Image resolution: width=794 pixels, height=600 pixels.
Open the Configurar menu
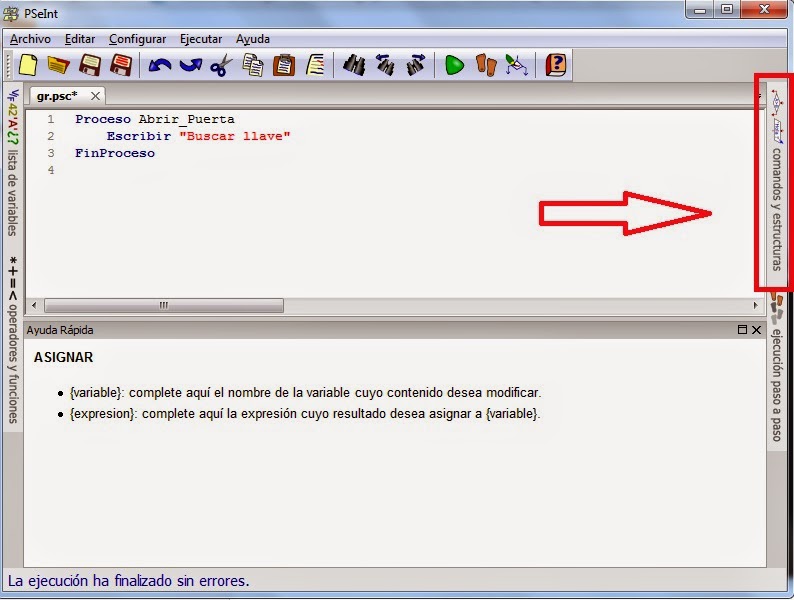tap(137, 39)
